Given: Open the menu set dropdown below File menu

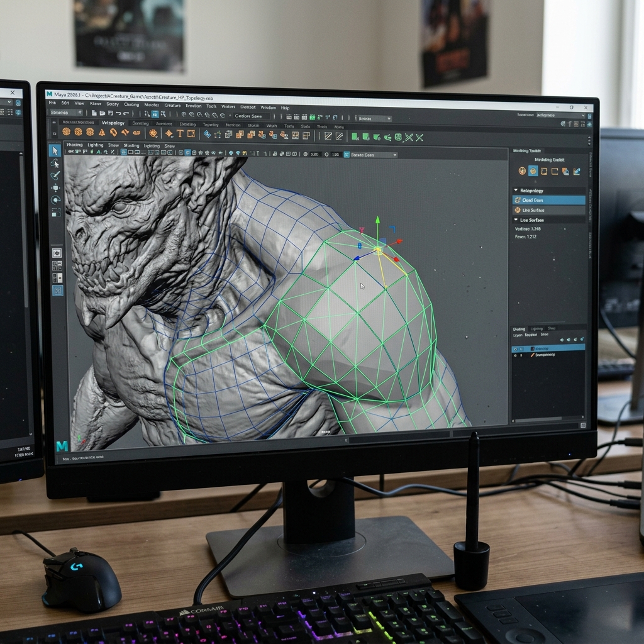Looking at the screenshot, I should (x=66, y=113).
